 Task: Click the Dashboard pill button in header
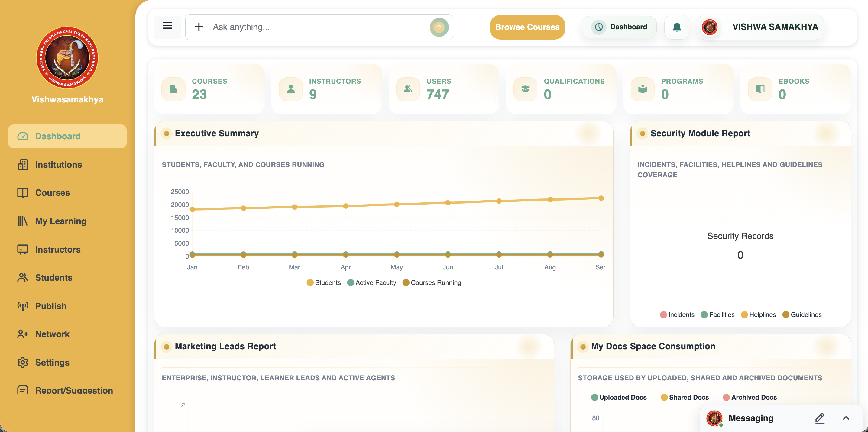(619, 27)
